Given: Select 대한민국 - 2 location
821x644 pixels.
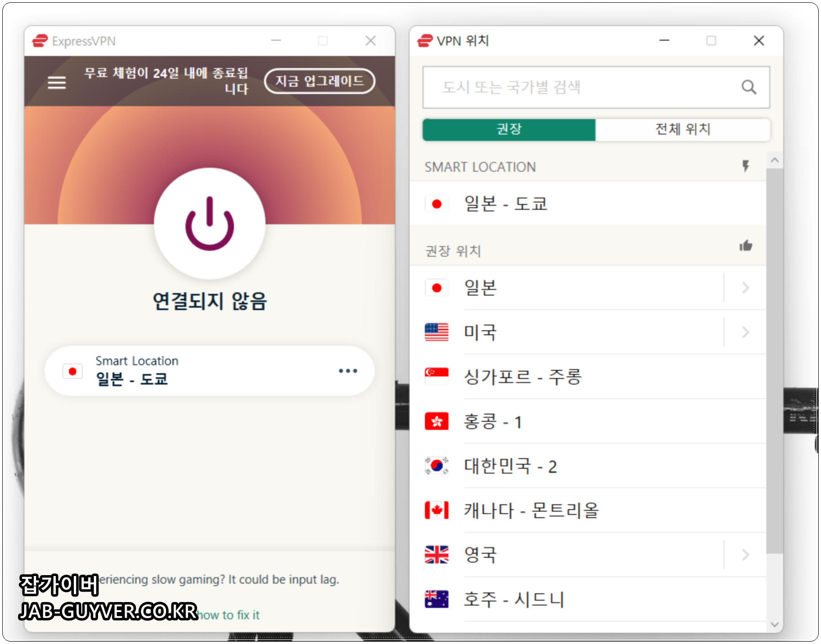Looking at the screenshot, I should coord(587,466).
